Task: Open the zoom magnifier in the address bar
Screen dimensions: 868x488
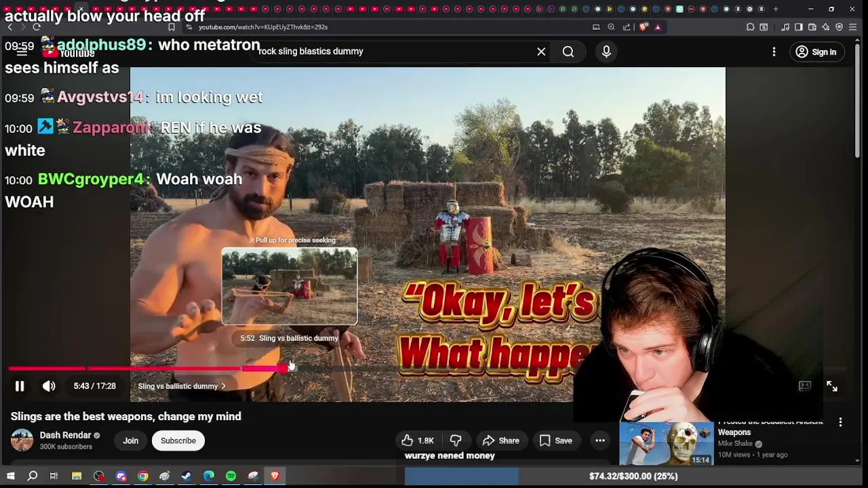Action: click(x=611, y=27)
